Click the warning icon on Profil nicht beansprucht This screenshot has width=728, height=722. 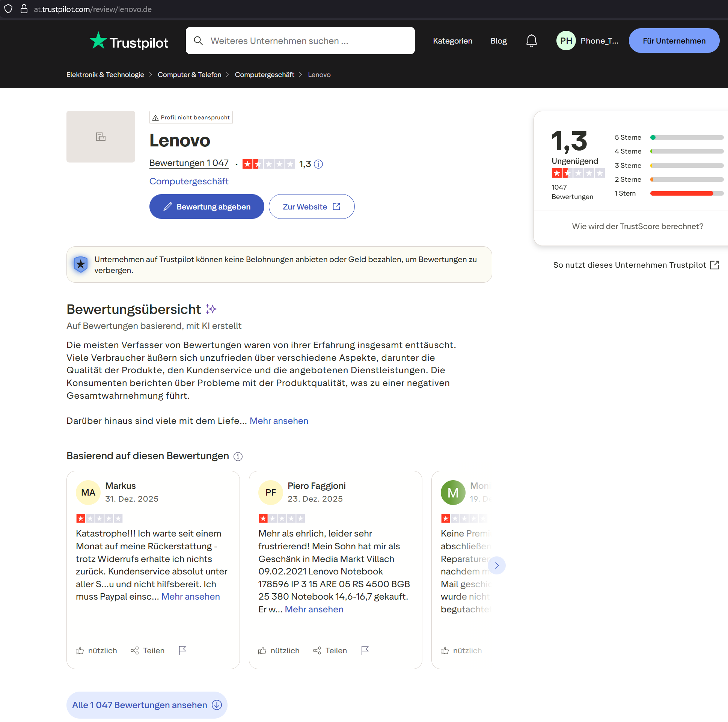point(155,118)
